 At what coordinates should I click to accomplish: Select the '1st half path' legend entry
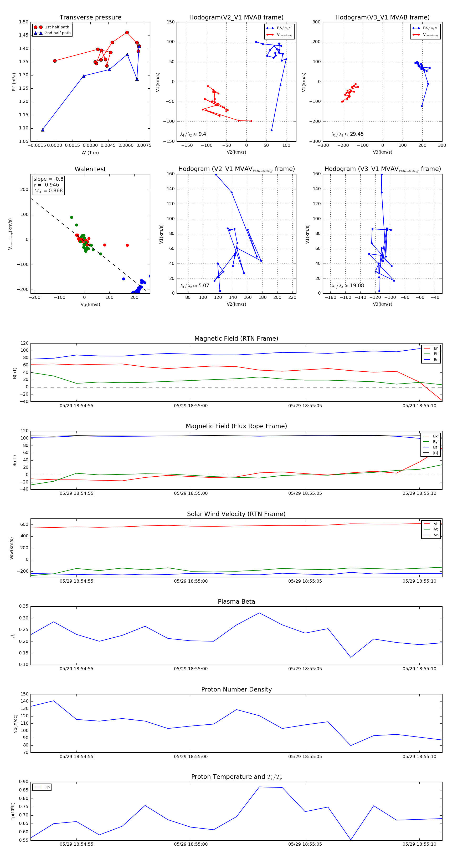52,27
